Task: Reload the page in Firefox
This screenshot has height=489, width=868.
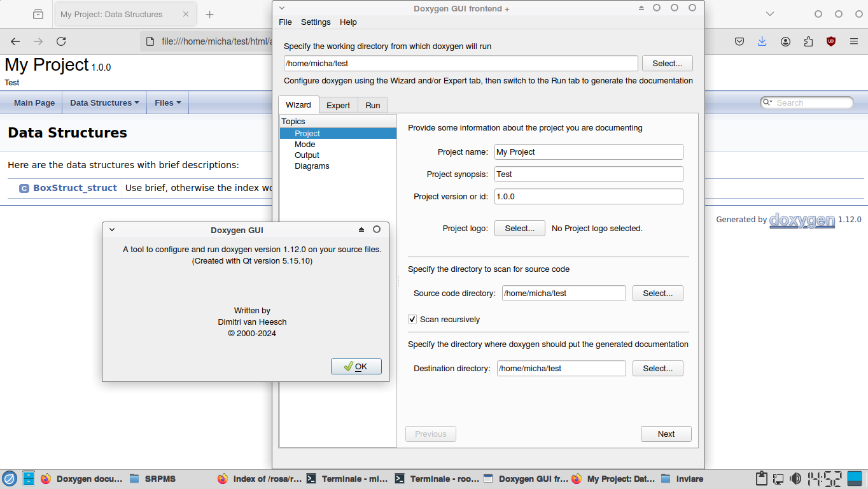Action: (61, 41)
